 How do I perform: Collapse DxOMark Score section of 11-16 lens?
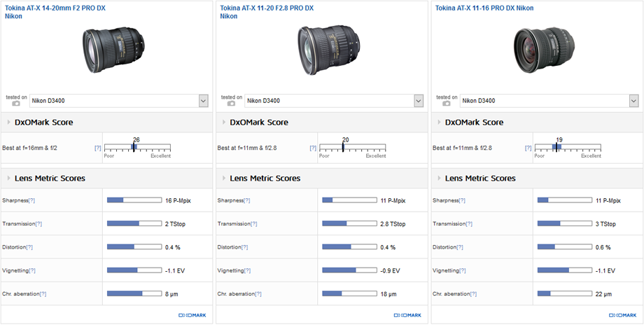point(440,123)
